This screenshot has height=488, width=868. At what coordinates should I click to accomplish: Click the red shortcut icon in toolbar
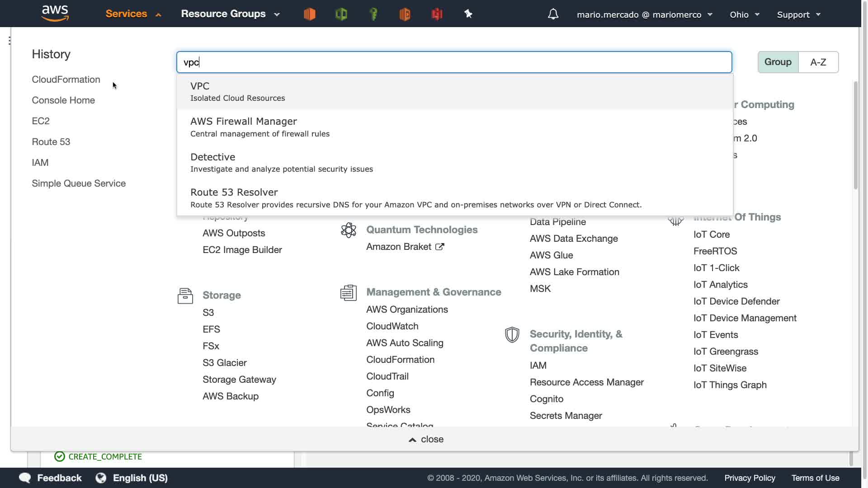click(437, 14)
